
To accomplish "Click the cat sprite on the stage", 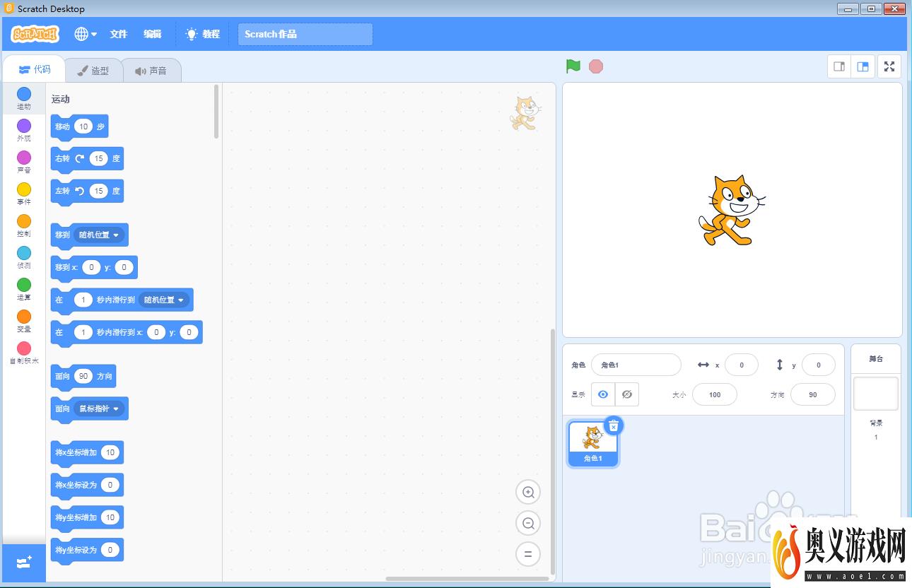I will (x=732, y=210).
